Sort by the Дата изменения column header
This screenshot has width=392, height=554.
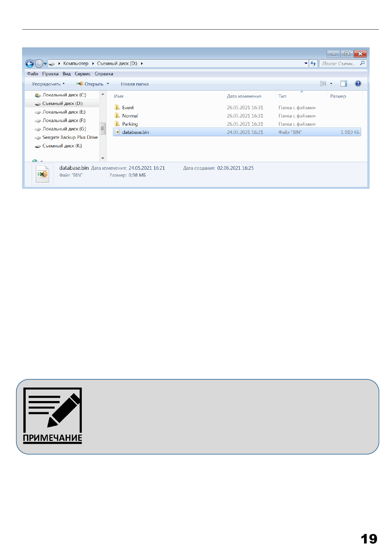point(244,96)
